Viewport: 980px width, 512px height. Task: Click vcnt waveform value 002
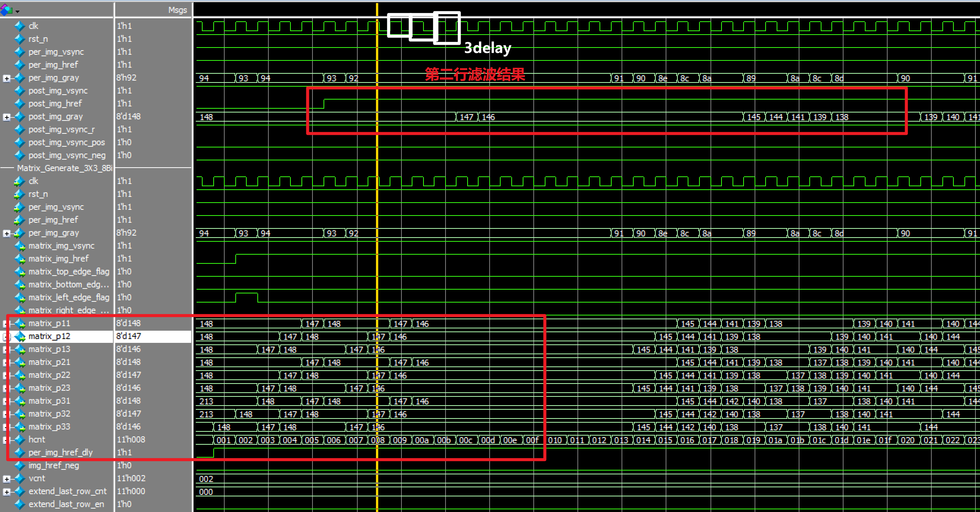click(x=206, y=479)
